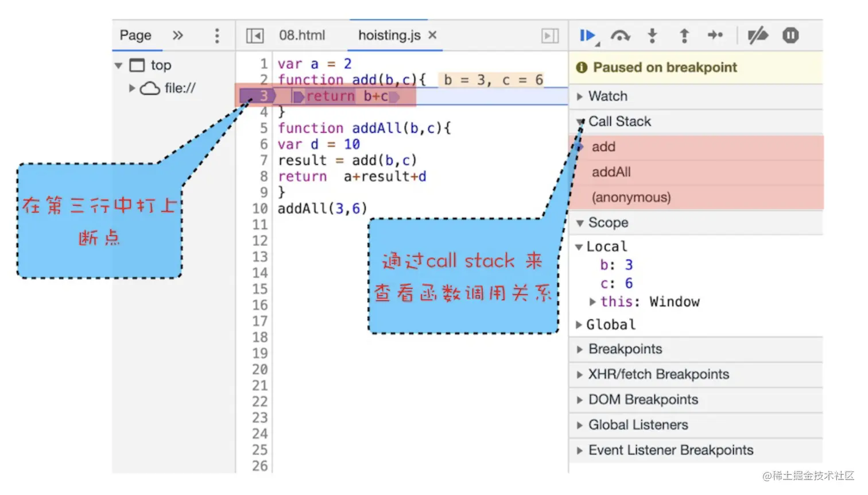This screenshot has height=495, width=868.
Task: Open more tabs chevron next to Page
Action: point(178,36)
